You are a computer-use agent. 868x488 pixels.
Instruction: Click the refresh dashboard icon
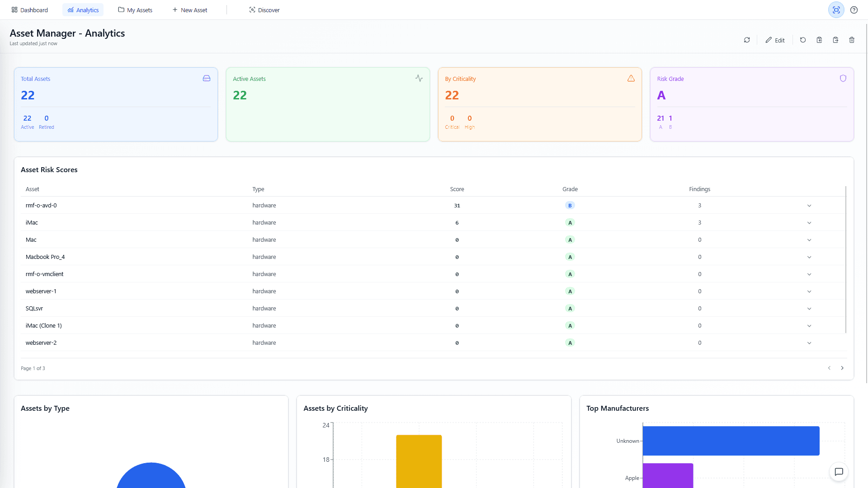(747, 40)
